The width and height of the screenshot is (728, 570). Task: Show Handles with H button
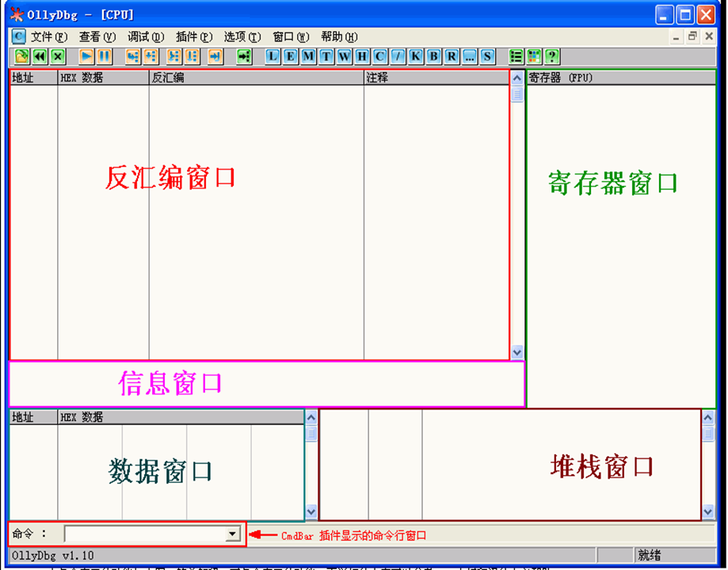362,57
